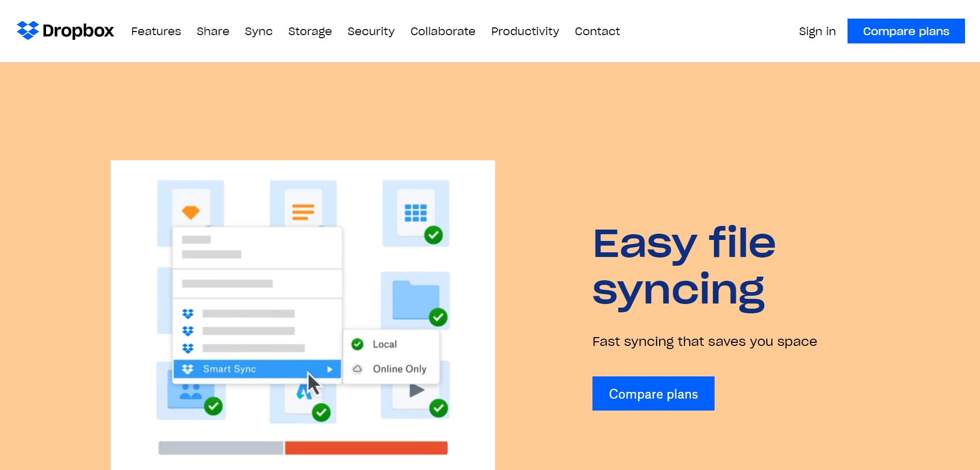Click the gray segment of the storage bar
The image size is (980, 470).
pos(221,448)
